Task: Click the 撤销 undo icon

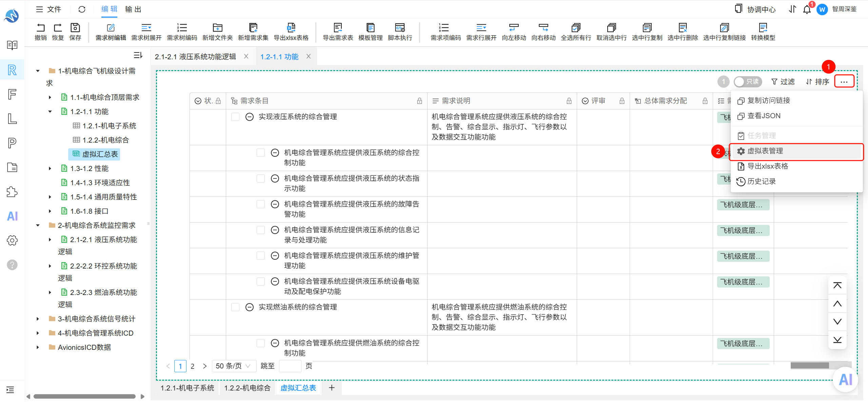Action: click(40, 28)
